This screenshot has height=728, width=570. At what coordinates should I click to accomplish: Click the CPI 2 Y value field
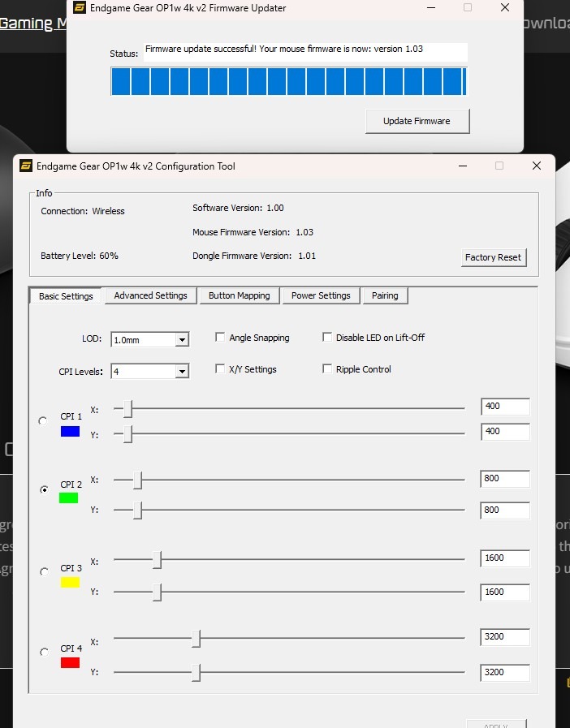click(x=505, y=510)
